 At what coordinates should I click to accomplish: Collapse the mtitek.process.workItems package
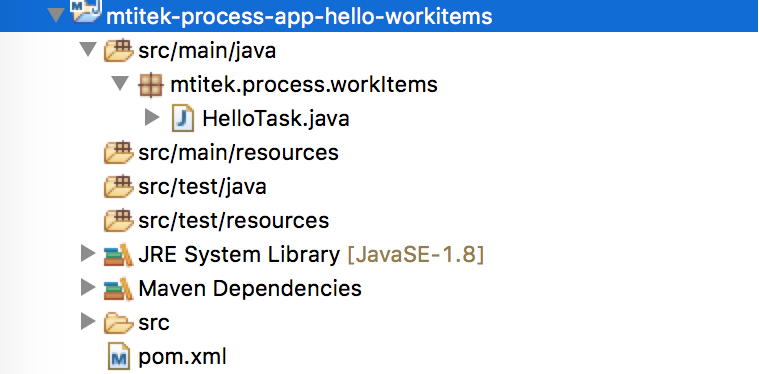[120, 83]
